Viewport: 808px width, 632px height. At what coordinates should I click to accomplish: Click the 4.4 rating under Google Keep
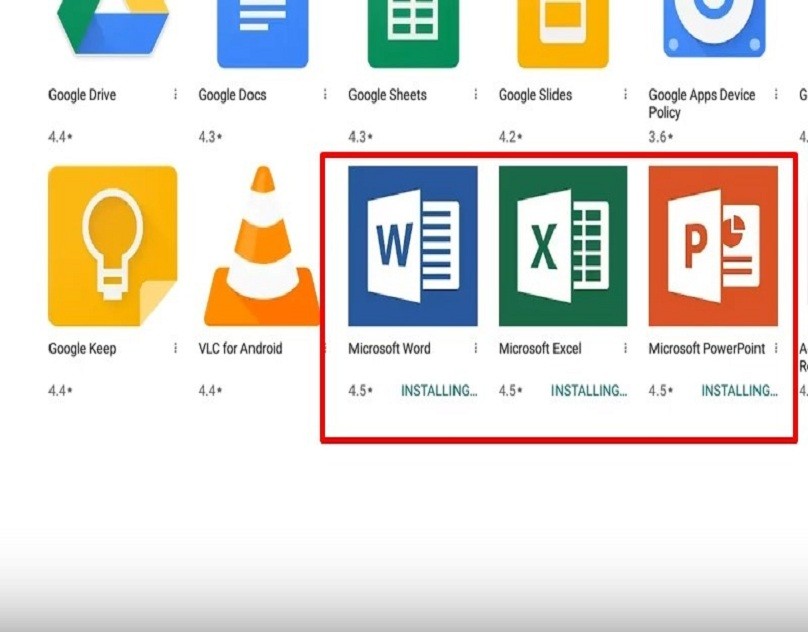(60, 391)
